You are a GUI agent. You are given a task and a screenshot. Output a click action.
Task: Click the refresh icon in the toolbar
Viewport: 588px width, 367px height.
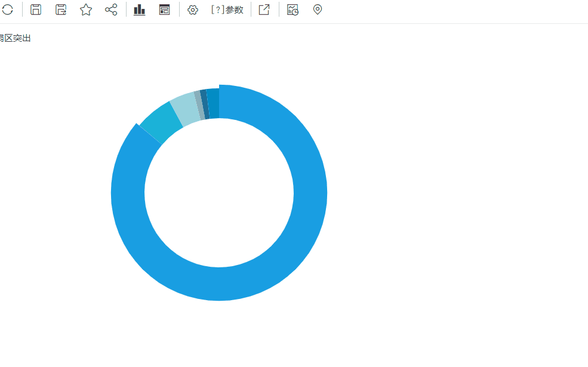(7, 10)
